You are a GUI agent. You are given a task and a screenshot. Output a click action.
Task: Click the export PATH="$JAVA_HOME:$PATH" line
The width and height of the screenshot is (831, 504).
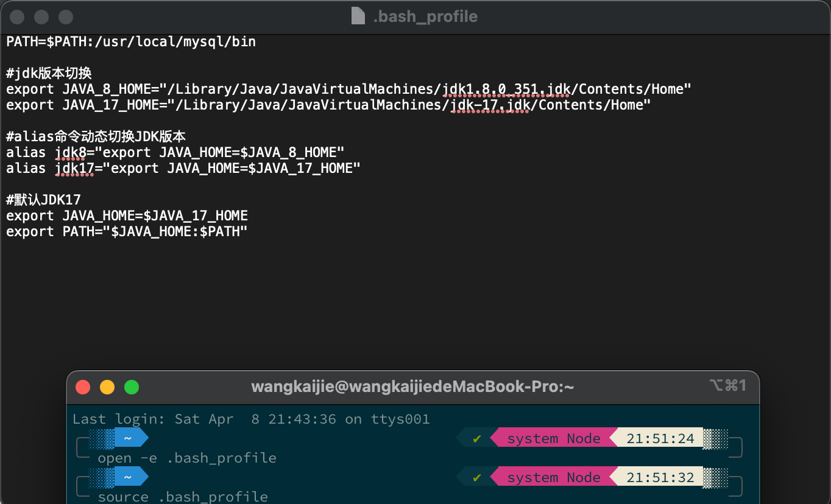[x=127, y=231]
